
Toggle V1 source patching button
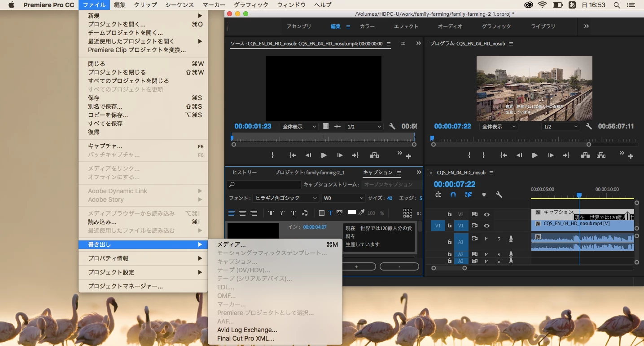click(438, 226)
